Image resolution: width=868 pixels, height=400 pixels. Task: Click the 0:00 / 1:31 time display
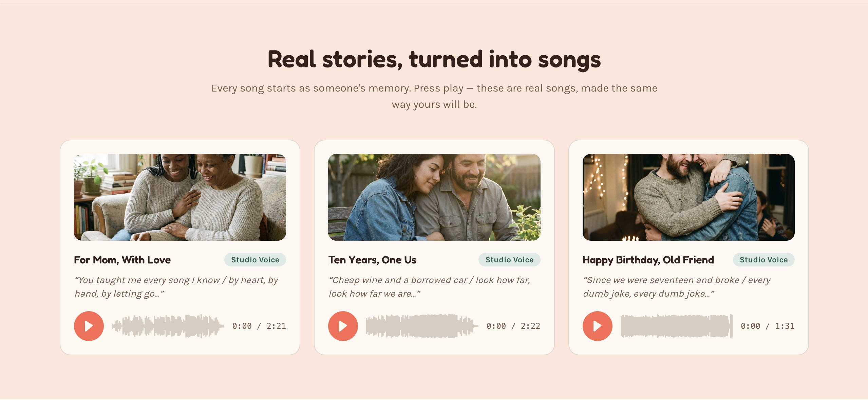tap(768, 326)
